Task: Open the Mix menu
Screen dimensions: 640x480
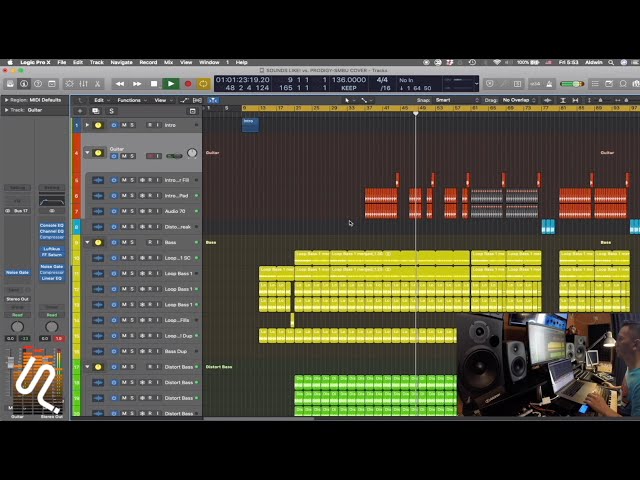Action: (168, 62)
